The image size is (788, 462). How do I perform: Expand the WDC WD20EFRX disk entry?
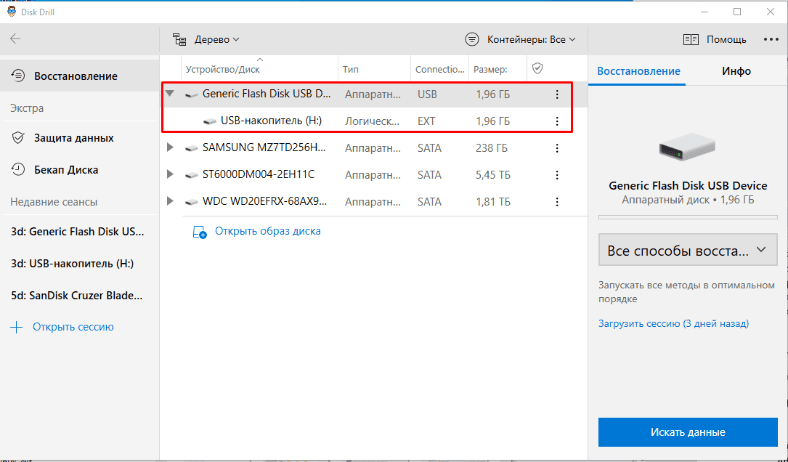(x=170, y=202)
